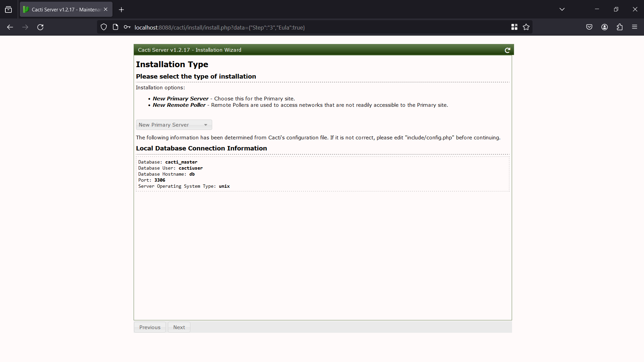Image resolution: width=644 pixels, height=362 pixels.
Task: Close the Cacti Server tab
Action: tap(106, 9)
